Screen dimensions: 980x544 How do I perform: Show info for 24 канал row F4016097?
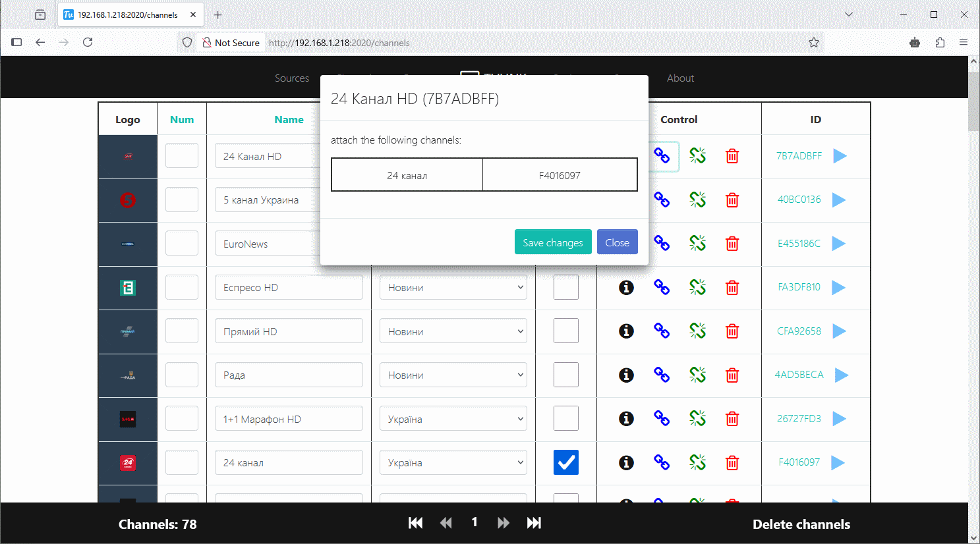626,463
